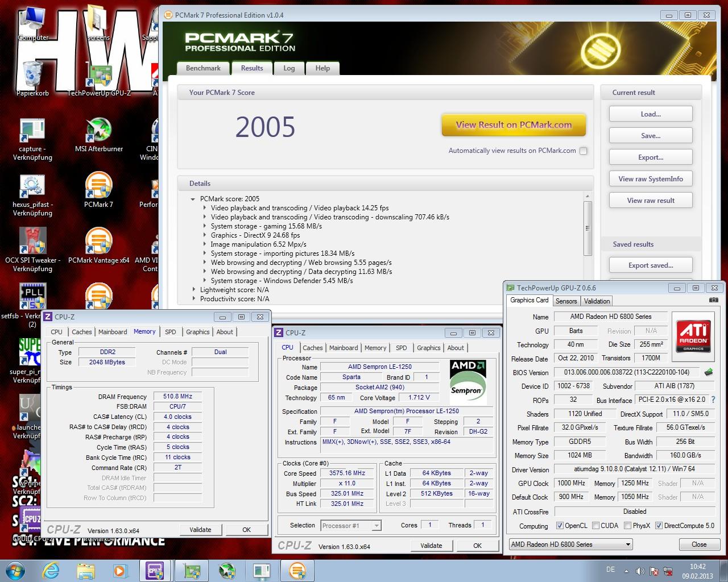Toggle the PhysX checkbox in GPU-Z
728x582 pixels.
pyautogui.click(x=627, y=526)
